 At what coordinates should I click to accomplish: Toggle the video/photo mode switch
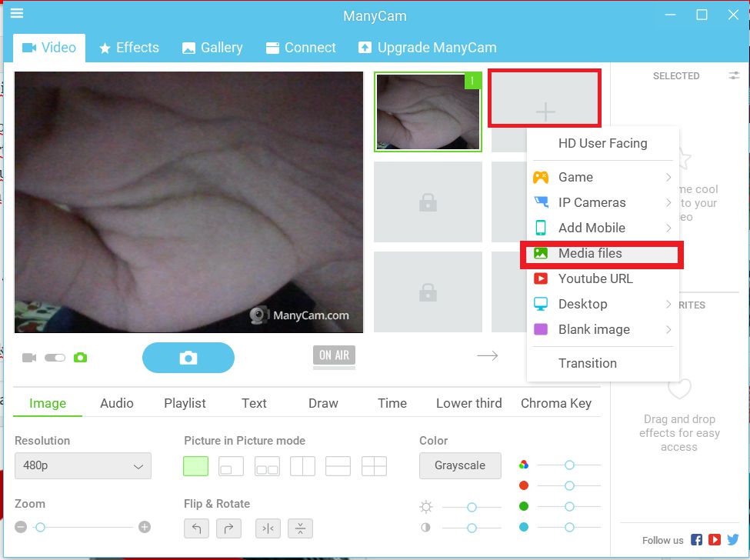(55, 358)
